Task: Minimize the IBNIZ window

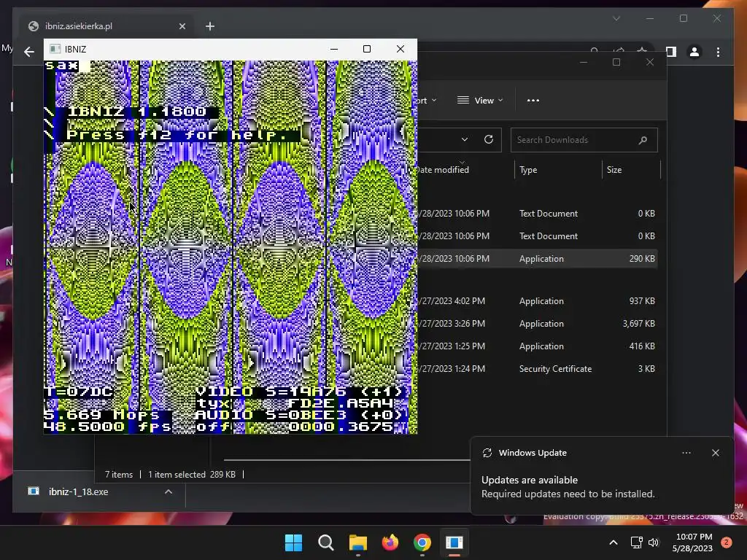Action: coord(334,49)
